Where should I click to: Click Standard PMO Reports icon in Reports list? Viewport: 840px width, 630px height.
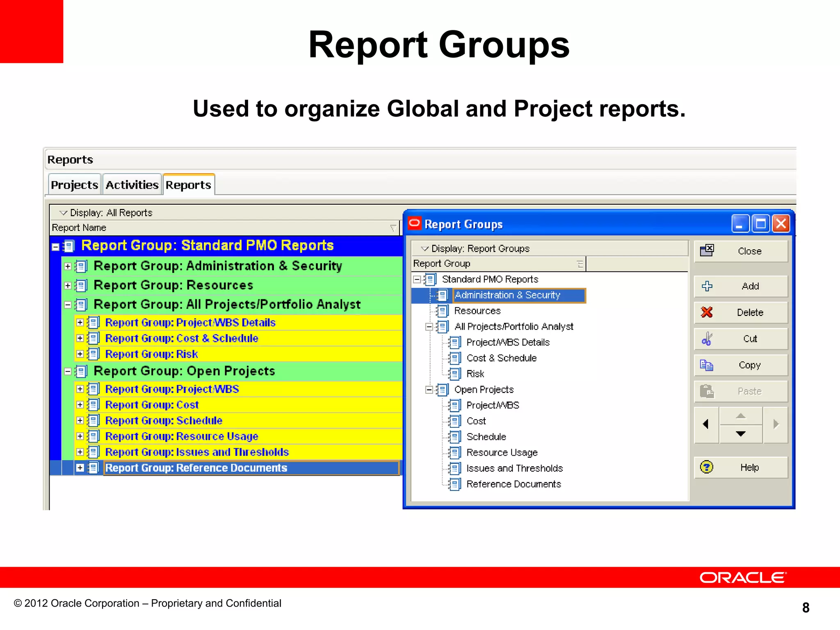pyautogui.click(x=69, y=247)
